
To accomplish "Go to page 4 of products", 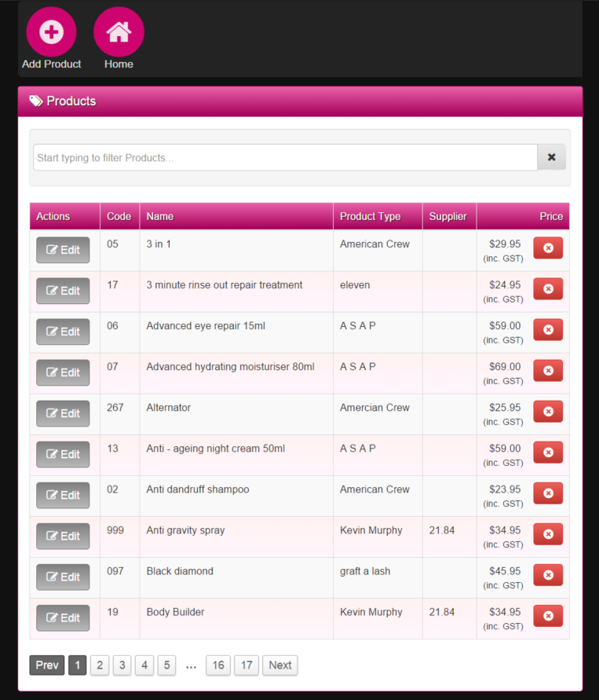I will pos(144,665).
